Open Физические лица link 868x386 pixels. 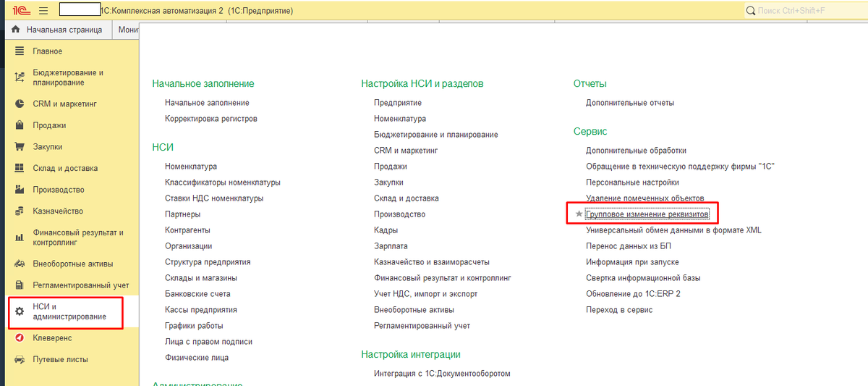coord(197,358)
